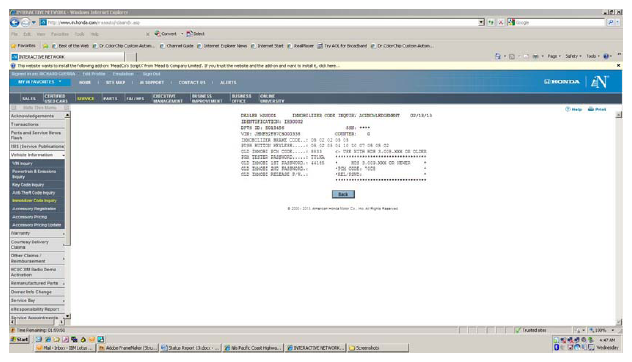
Task: Click the Refresh icon beside the address bar
Action: click(491, 23)
